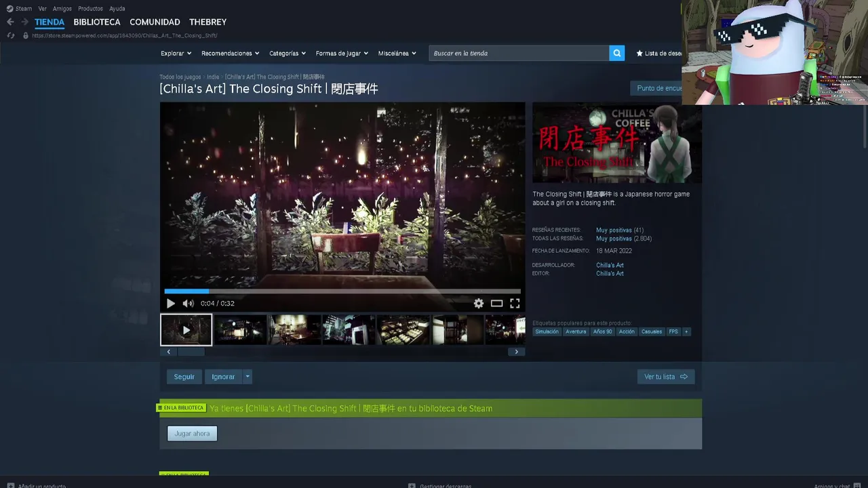Image resolution: width=868 pixels, height=488 pixels.
Task: Click the Añadir un producto plus icon
Action: coord(10,485)
